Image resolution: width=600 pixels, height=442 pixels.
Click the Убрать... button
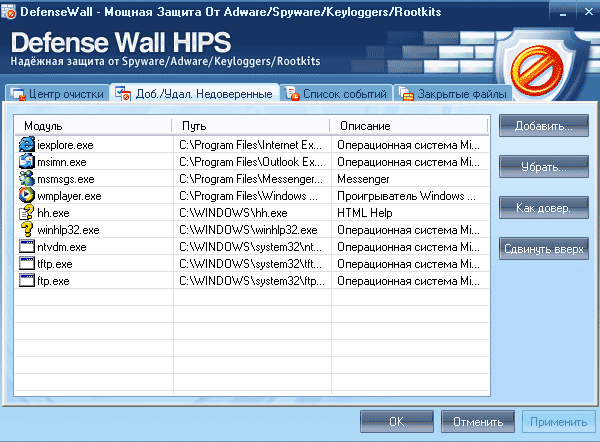coord(544,166)
